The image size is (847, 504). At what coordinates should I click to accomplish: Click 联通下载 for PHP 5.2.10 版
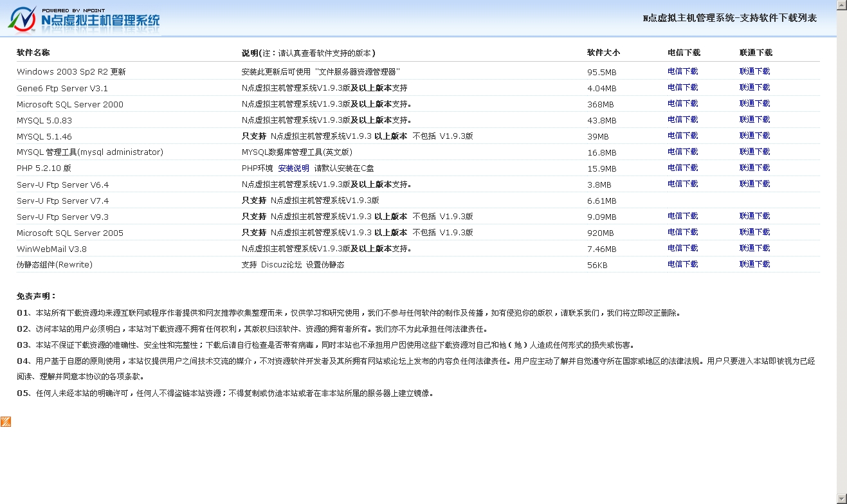click(x=754, y=168)
